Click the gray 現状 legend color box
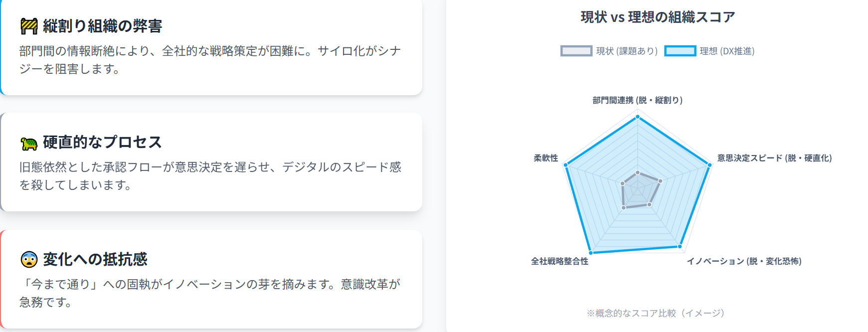The image size is (868, 332). (x=576, y=51)
